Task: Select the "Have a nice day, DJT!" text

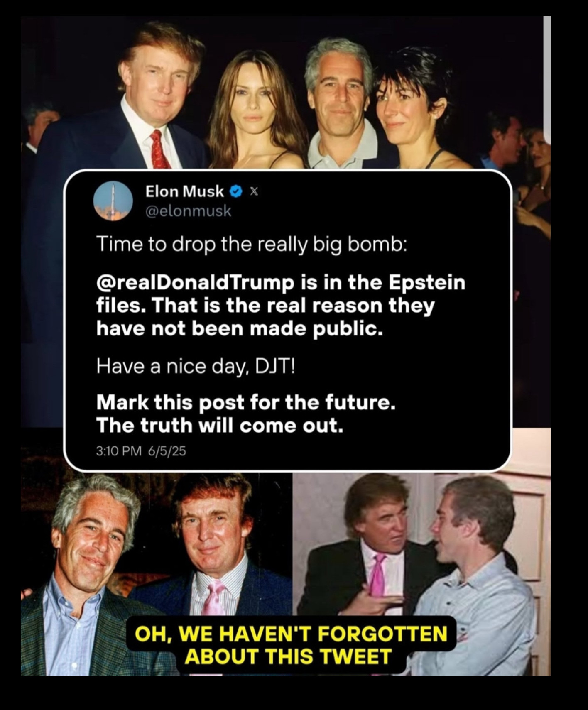Action: click(x=196, y=367)
